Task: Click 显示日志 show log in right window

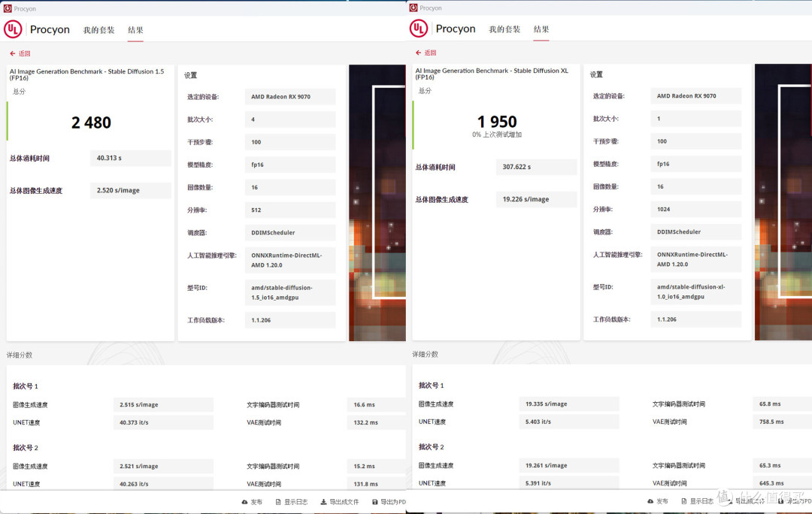Action: tap(697, 501)
